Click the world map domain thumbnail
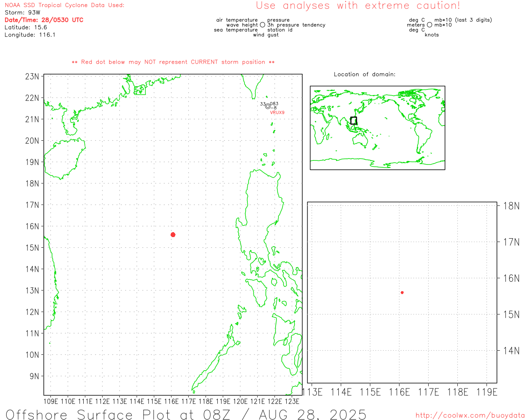The image size is (525, 420). tap(377, 128)
